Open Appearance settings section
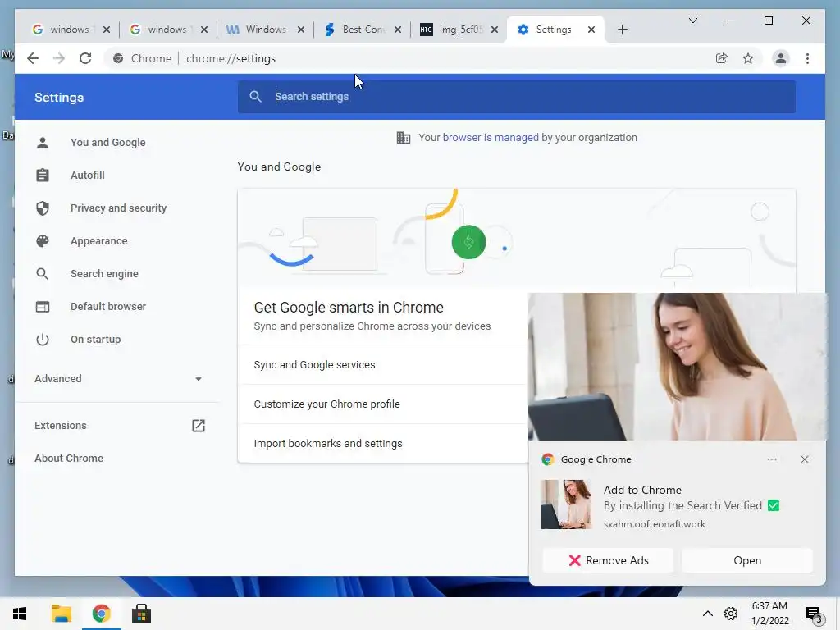The image size is (840, 630). (x=98, y=241)
